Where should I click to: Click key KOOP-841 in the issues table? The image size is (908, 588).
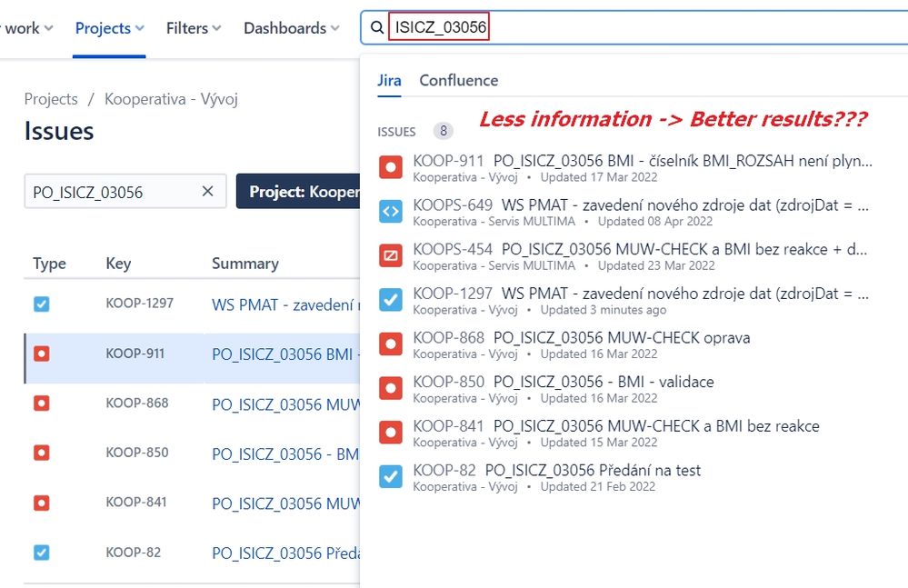pos(136,503)
